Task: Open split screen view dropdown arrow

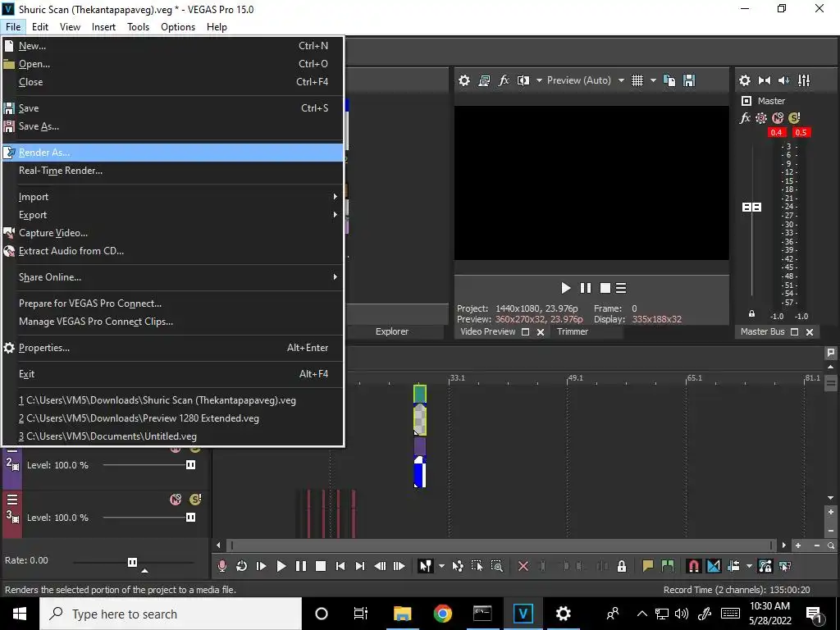Action: 539,80
